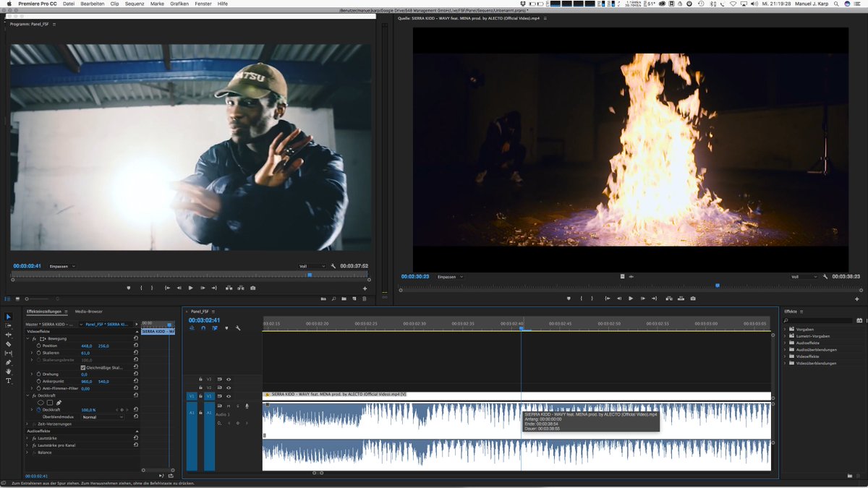Expand Zeit-Verzerrungen effect
The height and width of the screenshot is (488, 868).
27,424
